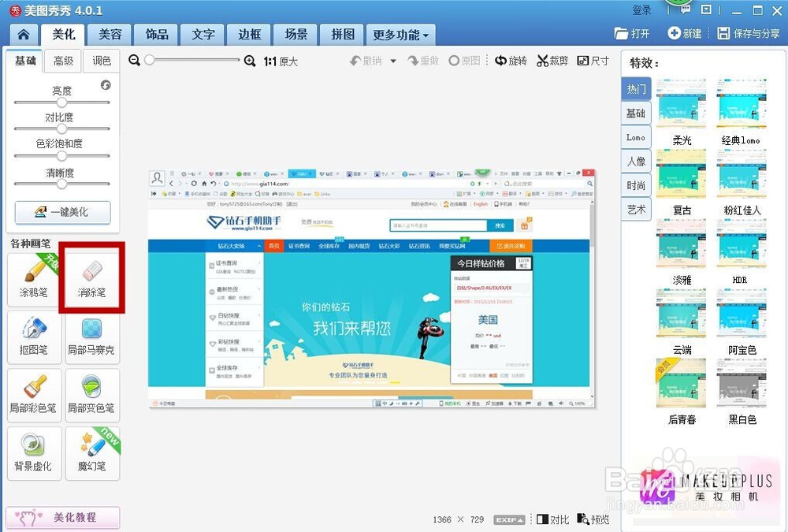This screenshot has width=788, height=532.
Task: Click the 清晰度 sharpness slider handle
Action: click(61, 184)
